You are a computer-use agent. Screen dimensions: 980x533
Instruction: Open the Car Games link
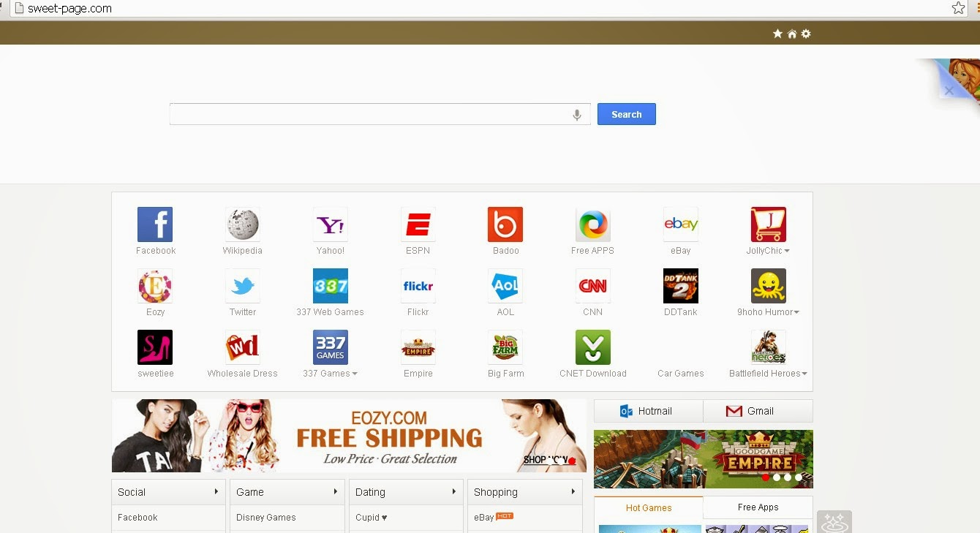click(x=681, y=374)
